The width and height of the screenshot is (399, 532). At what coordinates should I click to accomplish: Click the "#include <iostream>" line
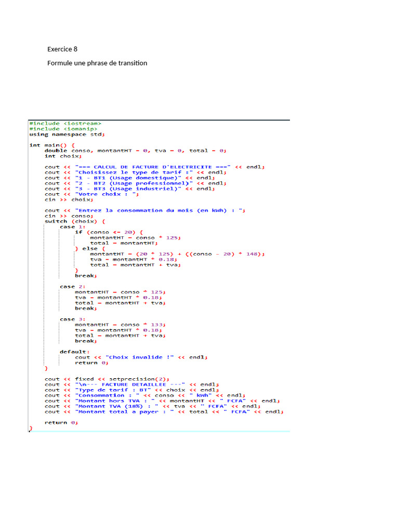point(65,124)
